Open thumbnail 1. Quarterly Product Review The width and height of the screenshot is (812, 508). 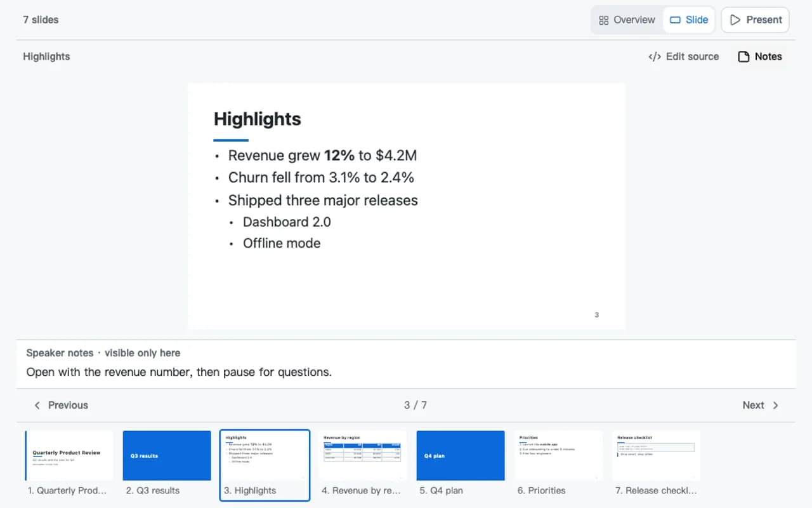pyautogui.click(x=69, y=465)
